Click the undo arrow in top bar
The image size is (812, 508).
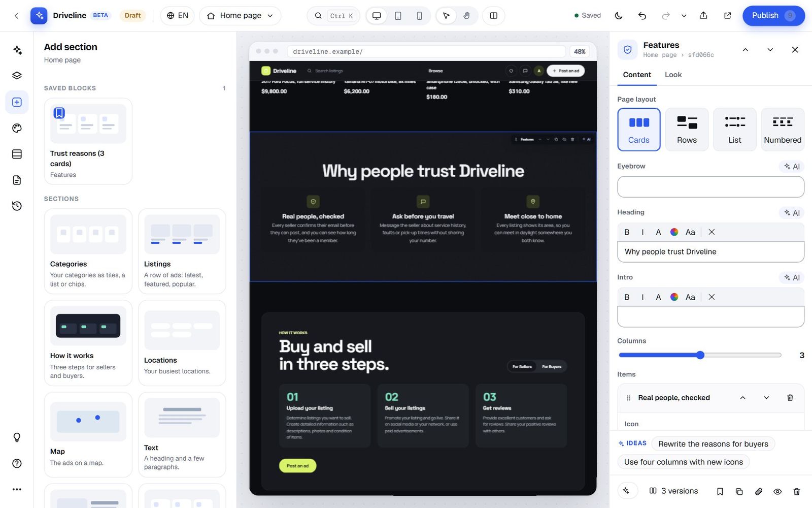click(642, 16)
